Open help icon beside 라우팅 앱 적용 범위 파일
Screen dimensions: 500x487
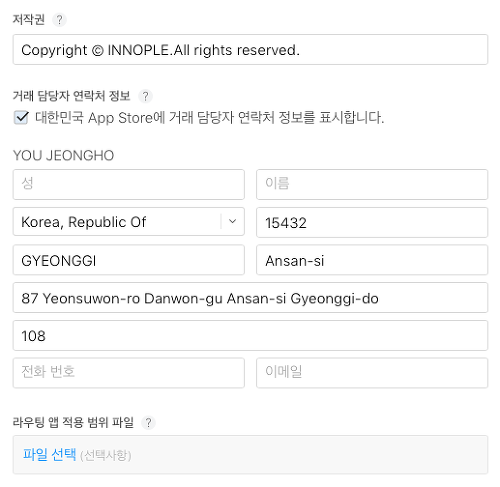[x=148, y=423]
